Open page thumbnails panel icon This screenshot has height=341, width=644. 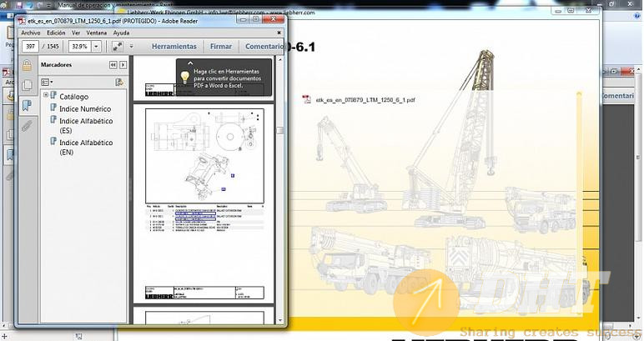[x=27, y=85]
